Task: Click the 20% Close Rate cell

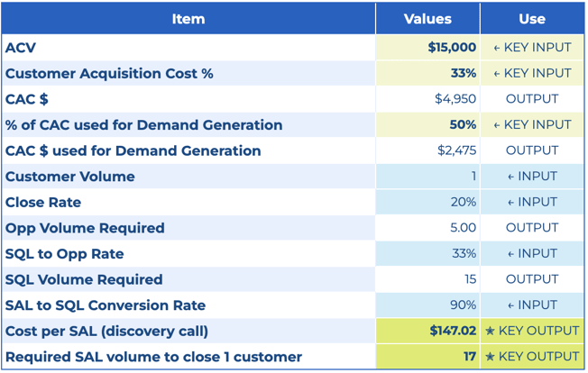Action: point(427,202)
